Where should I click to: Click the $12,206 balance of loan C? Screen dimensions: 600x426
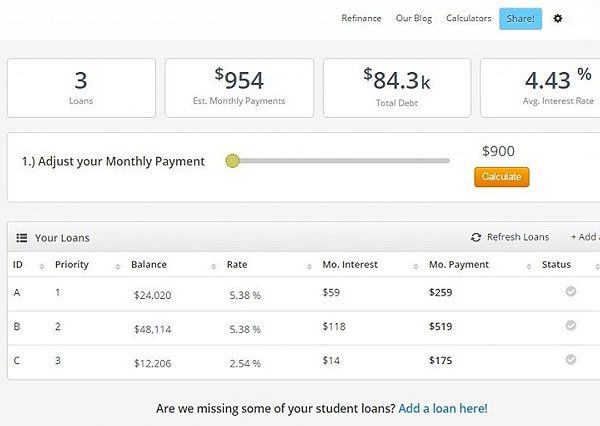[152, 363]
